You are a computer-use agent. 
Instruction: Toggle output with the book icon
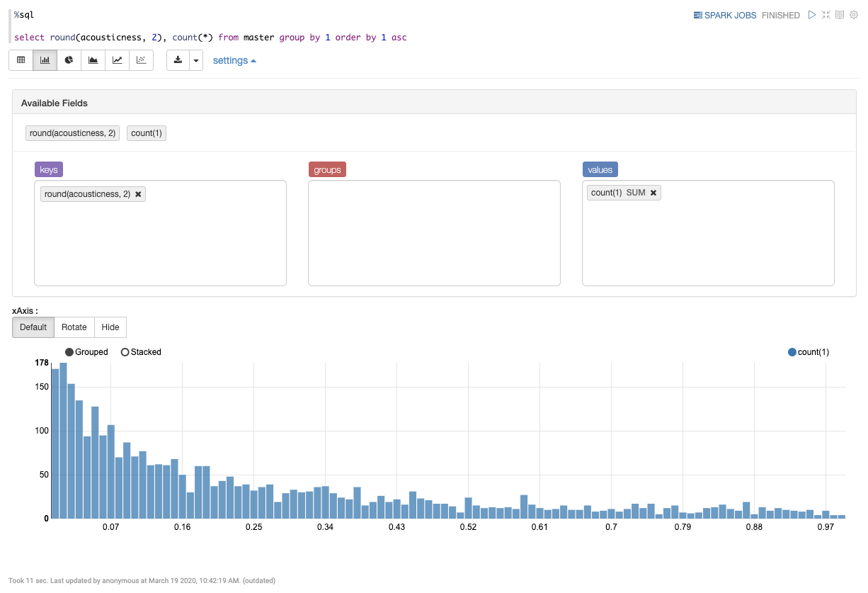click(x=840, y=15)
